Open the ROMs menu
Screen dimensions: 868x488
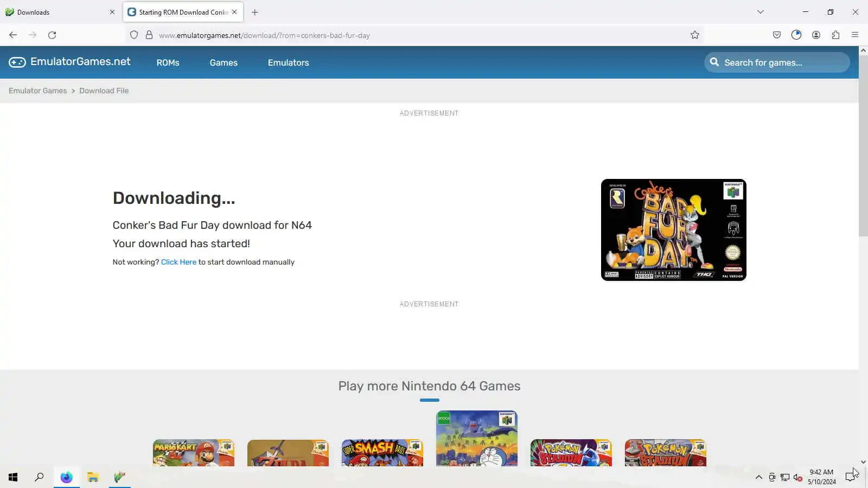(x=168, y=62)
